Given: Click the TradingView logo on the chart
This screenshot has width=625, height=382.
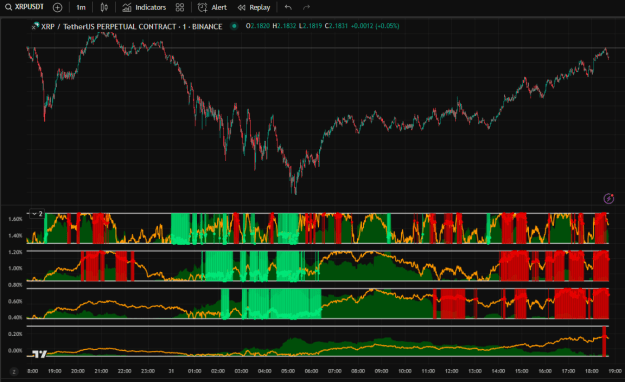Looking at the screenshot, I should click(x=39, y=354).
